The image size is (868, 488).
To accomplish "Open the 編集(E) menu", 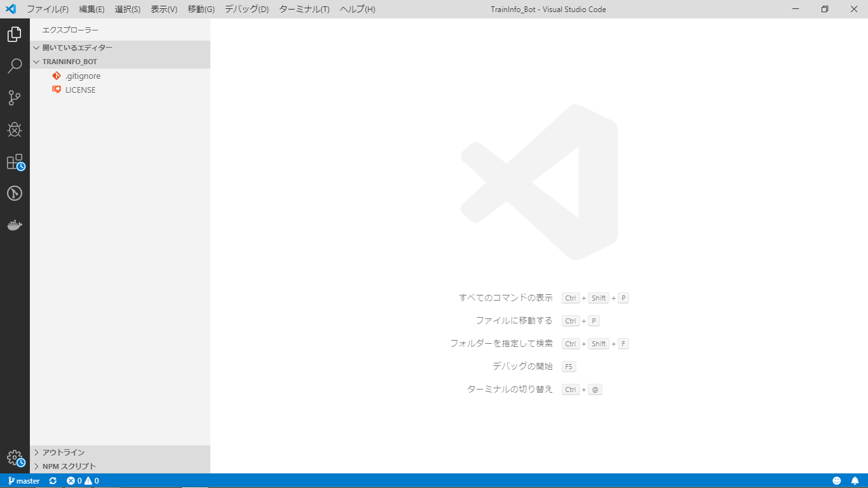I will [92, 10].
